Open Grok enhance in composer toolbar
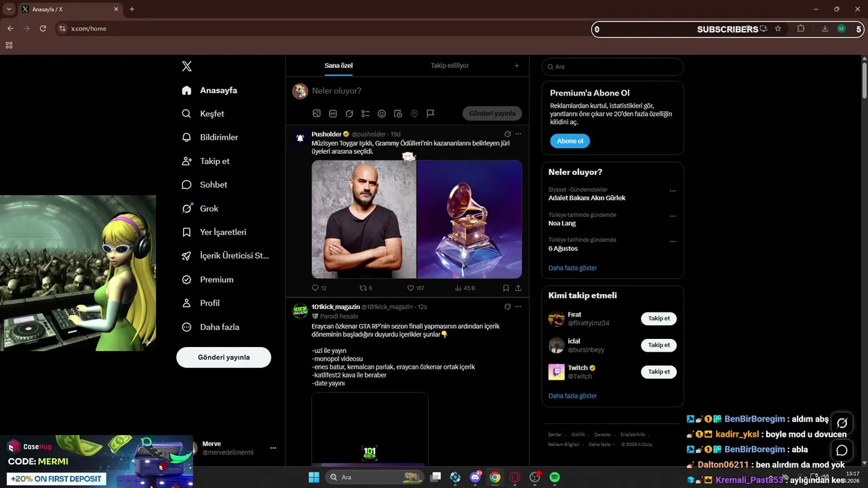 [x=349, y=113]
